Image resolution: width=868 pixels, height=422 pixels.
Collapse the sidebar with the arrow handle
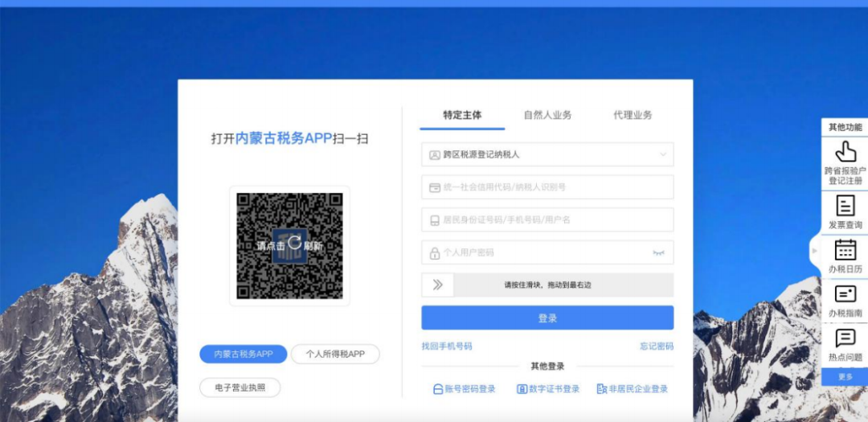point(815,251)
